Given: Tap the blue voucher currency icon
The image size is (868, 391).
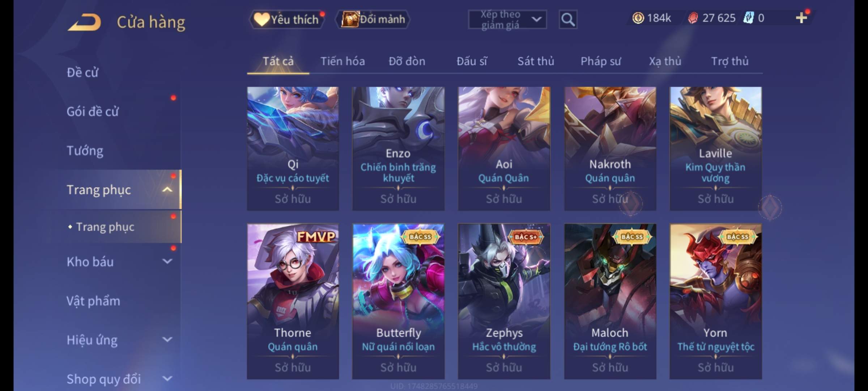Looking at the screenshot, I should (748, 18).
